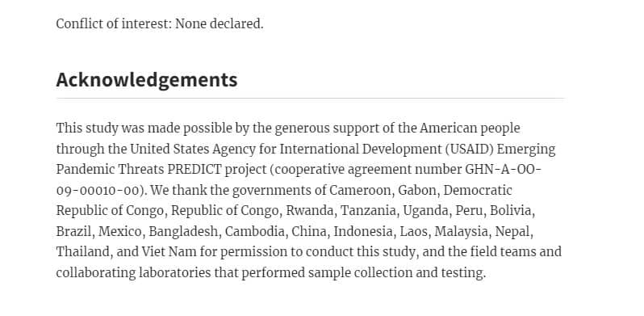Click the word Bolivia in paragraph
Viewport: 644px width, 316px height.
pos(511,211)
